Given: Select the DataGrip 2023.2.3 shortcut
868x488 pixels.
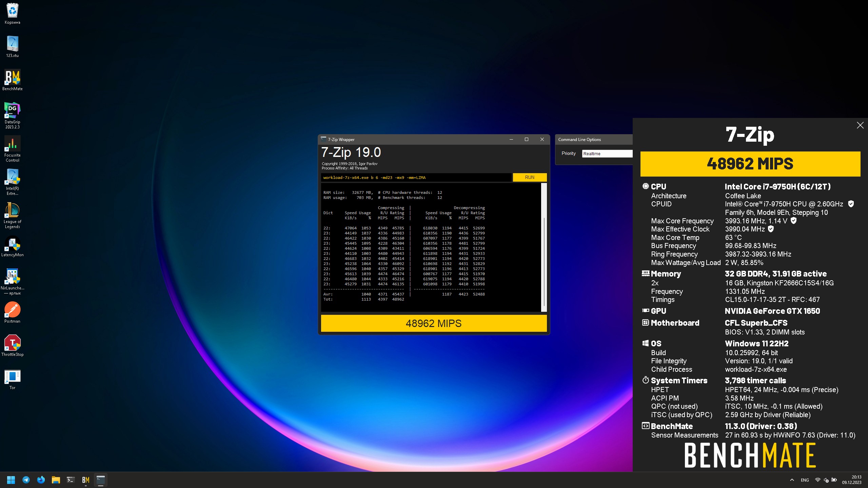Looking at the screenshot, I should (13, 115).
